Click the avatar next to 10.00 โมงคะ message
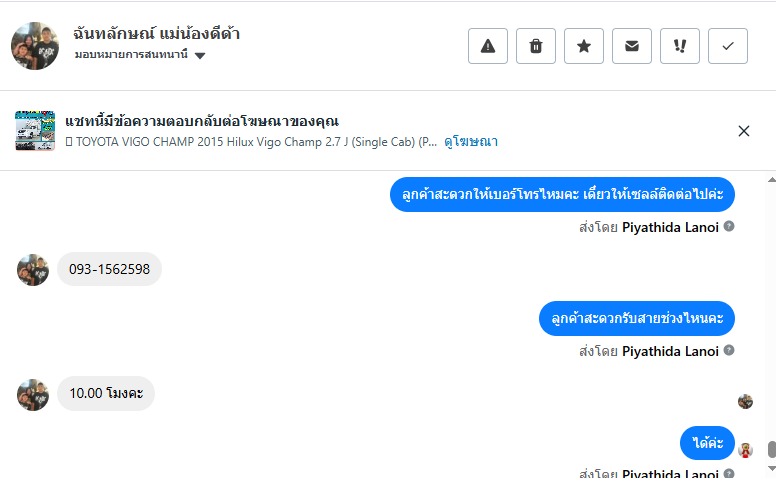Viewport: 776px width, 484px height. point(33,394)
